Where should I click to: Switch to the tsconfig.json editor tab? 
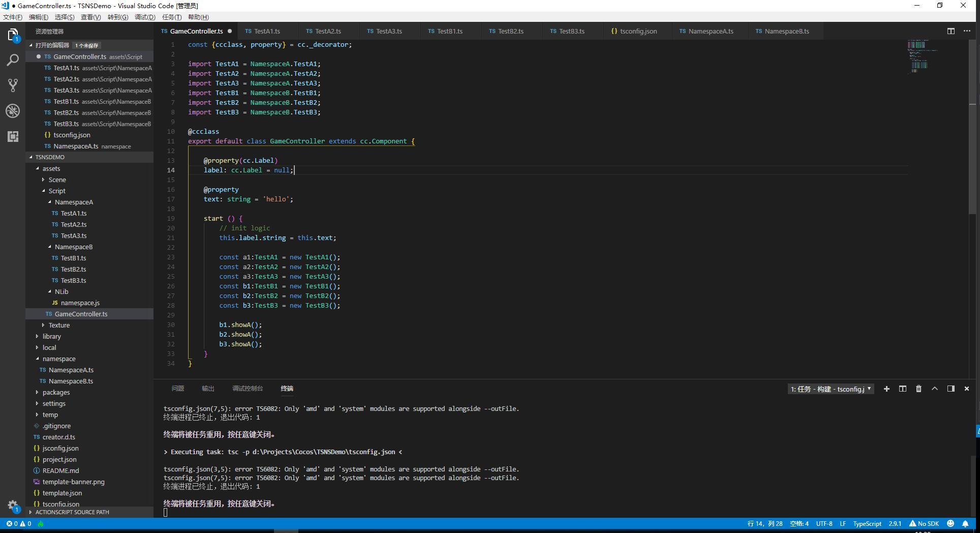point(637,31)
